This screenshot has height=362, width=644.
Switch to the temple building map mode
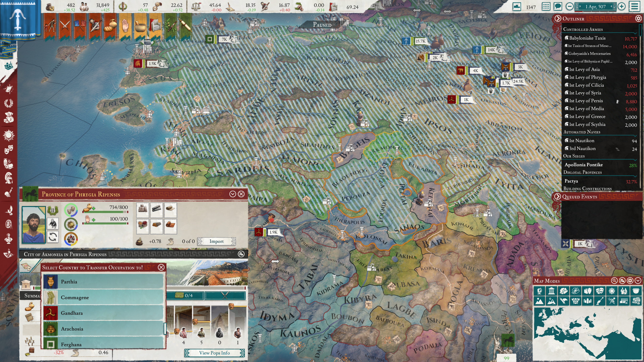[x=551, y=291]
